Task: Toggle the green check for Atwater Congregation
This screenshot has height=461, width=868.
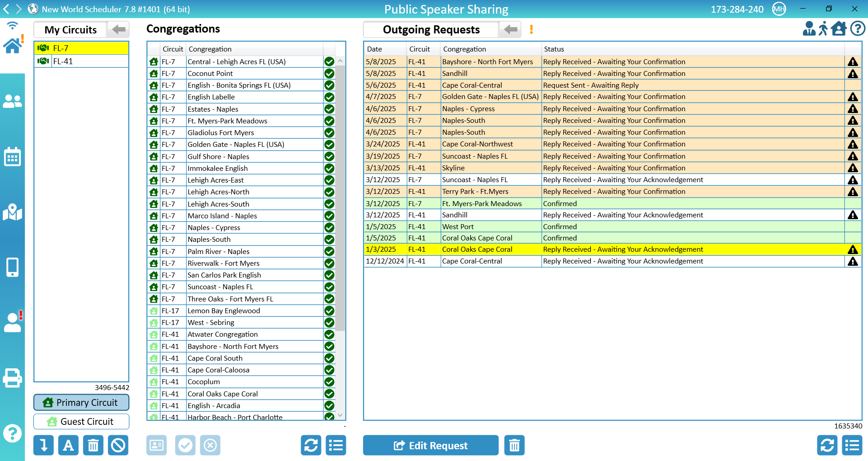Action: 329,334
